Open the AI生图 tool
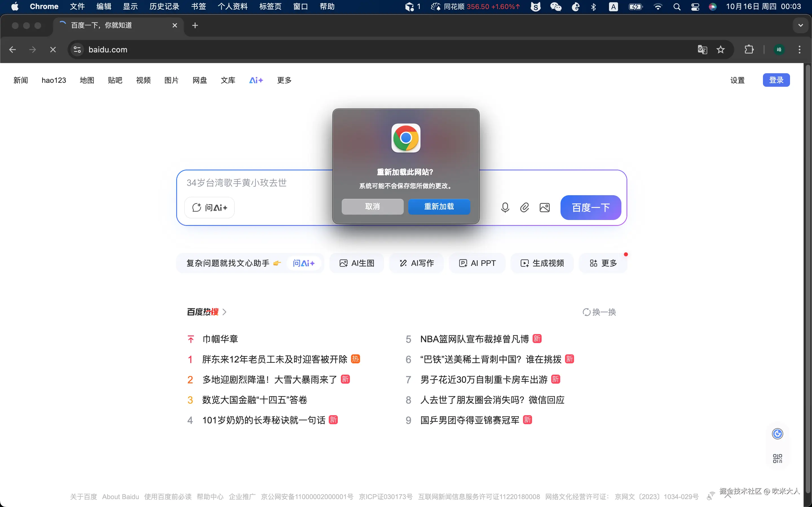812x507 pixels. (x=356, y=263)
